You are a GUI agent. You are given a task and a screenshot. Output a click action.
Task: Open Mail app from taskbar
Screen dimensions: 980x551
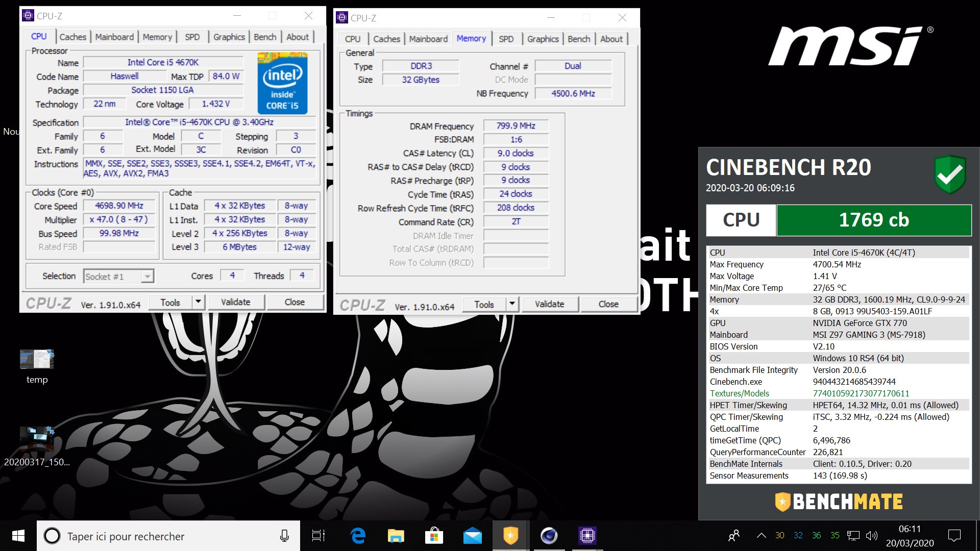pyautogui.click(x=472, y=536)
